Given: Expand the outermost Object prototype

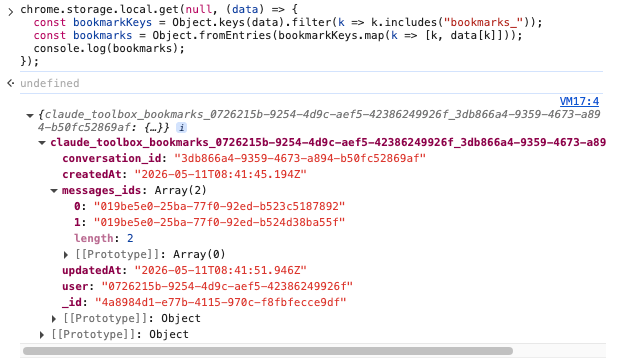Looking at the screenshot, I should [42, 335].
